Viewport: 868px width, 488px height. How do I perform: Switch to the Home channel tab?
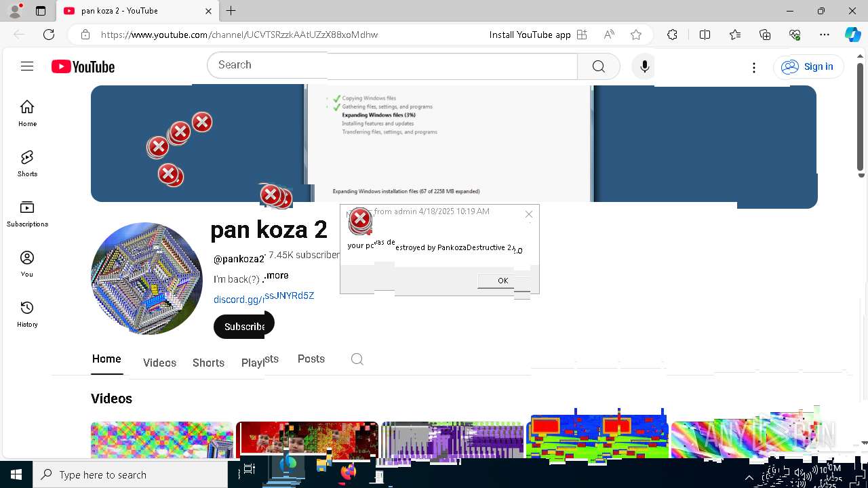pos(106,359)
